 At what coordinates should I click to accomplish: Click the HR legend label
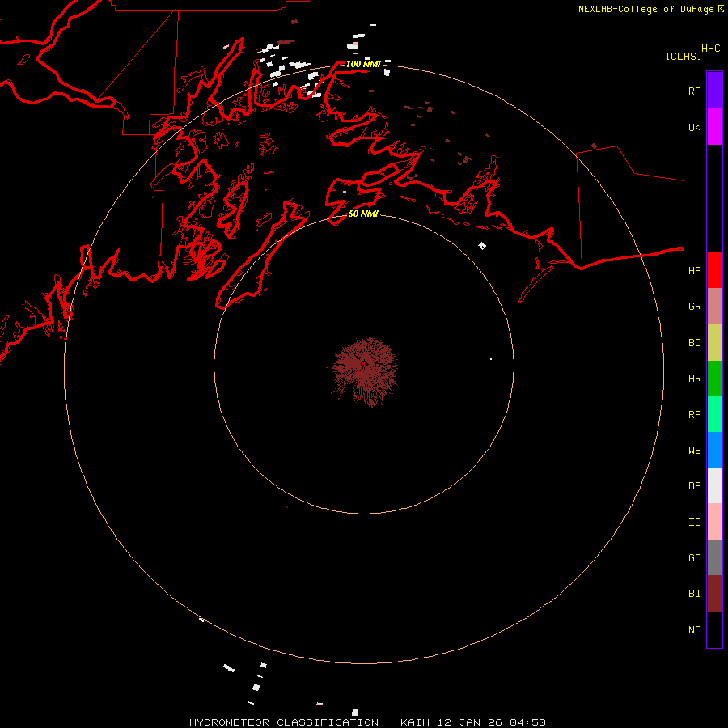point(694,379)
